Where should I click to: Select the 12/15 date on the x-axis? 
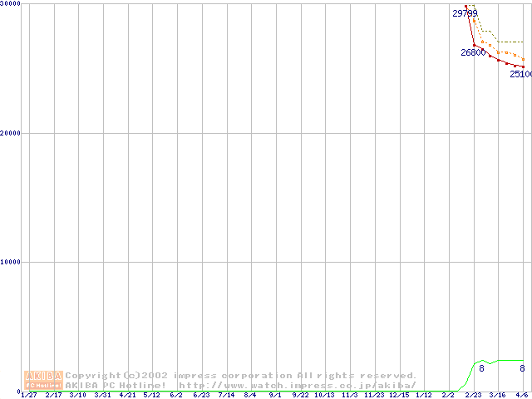[399, 395]
